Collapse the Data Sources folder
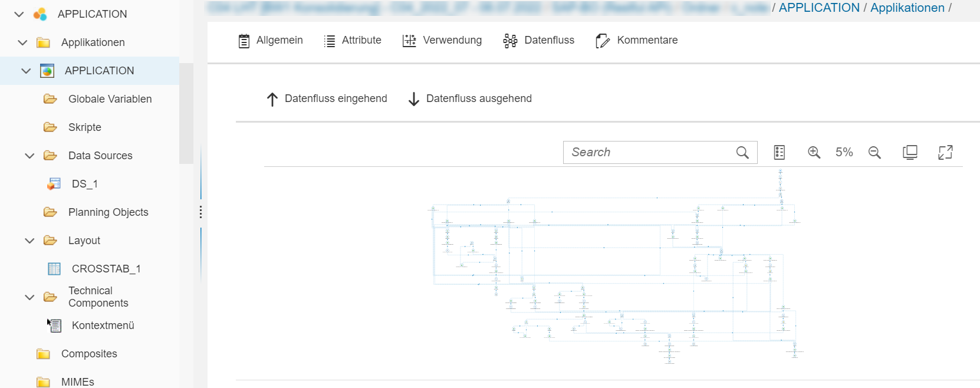This screenshot has height=388, width=980. [x=29, y=156]
